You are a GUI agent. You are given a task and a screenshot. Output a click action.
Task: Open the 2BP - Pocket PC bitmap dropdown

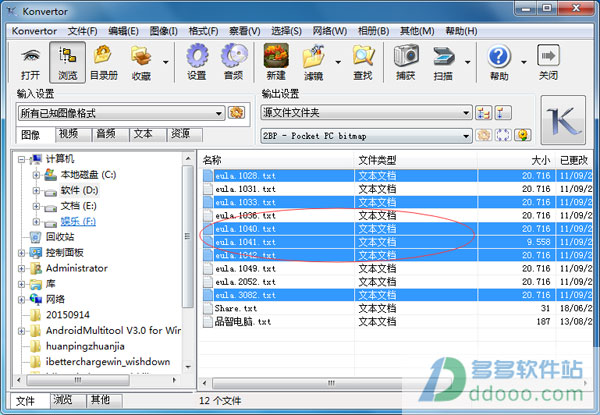[366, 136]
